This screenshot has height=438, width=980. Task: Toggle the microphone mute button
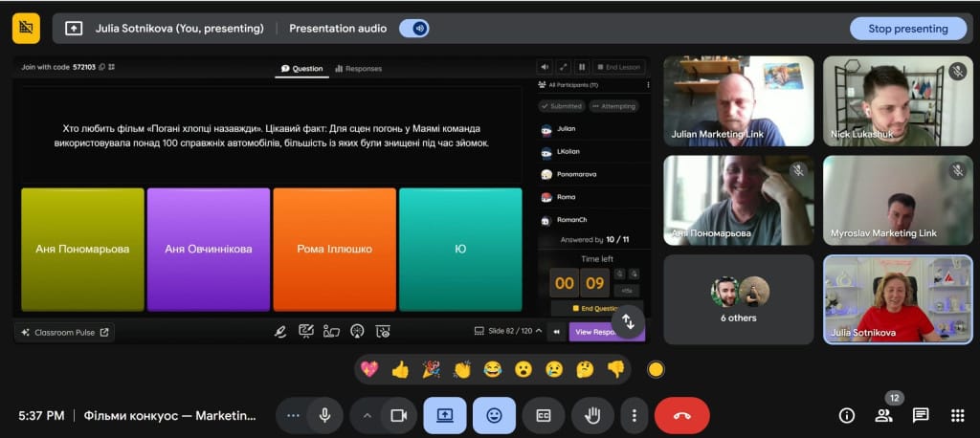(325, 415)
